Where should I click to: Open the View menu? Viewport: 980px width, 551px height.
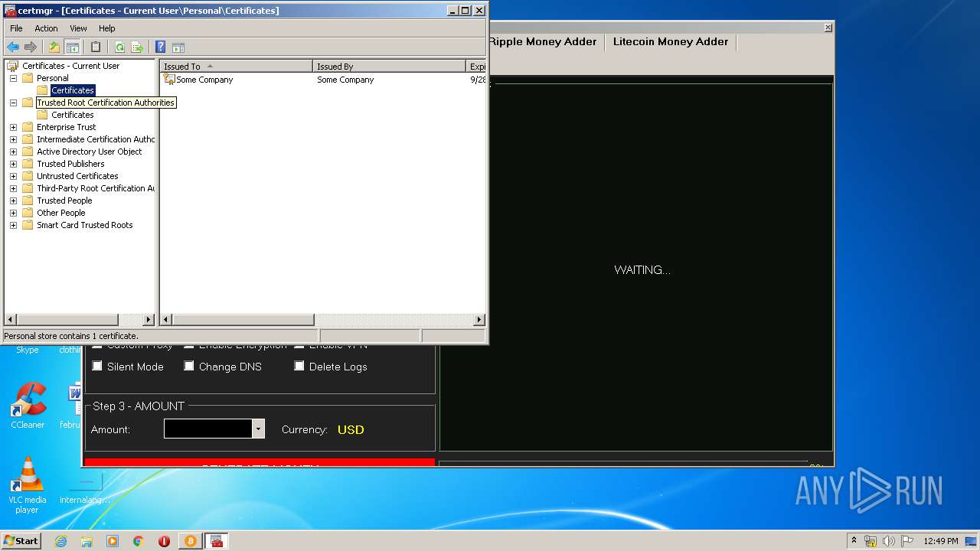[78, 28]
